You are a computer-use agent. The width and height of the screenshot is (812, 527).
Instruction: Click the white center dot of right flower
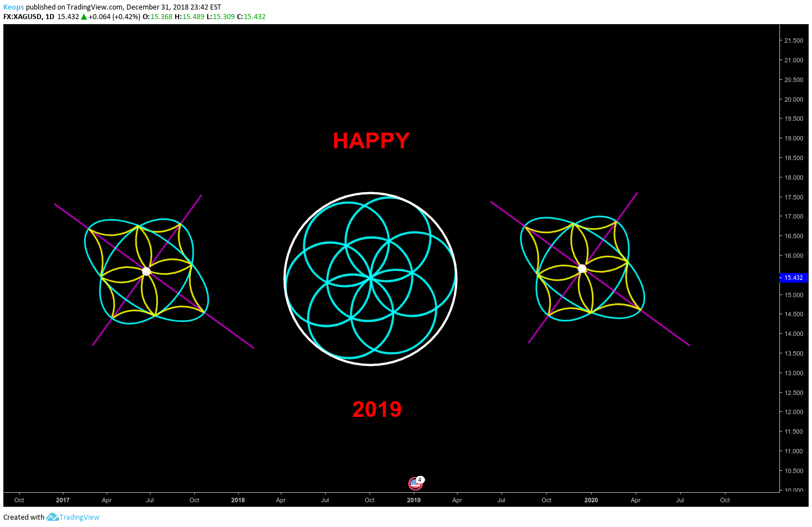point(582,269)
